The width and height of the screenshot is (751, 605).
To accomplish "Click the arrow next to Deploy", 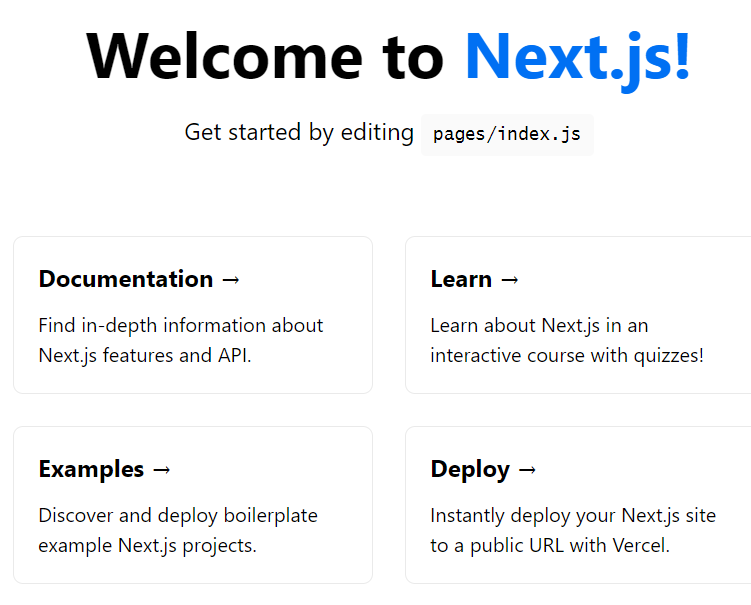I will click(528, 470).
